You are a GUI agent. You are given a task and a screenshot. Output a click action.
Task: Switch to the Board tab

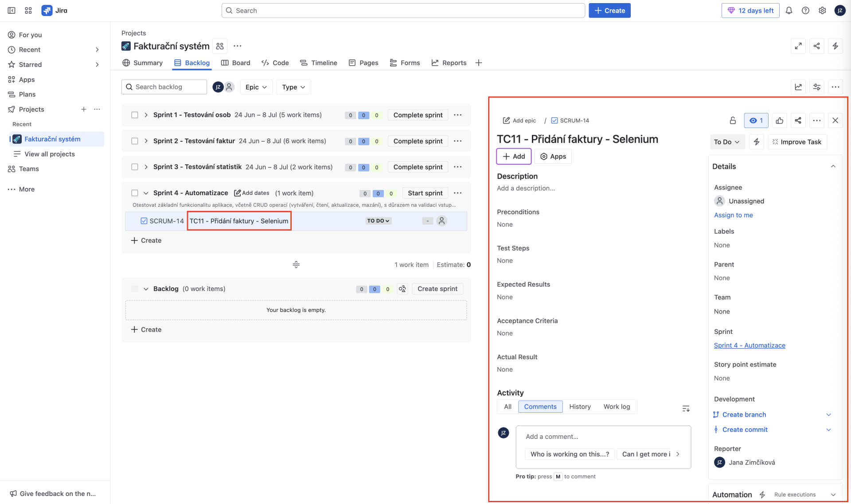click(x=236, y=63)
